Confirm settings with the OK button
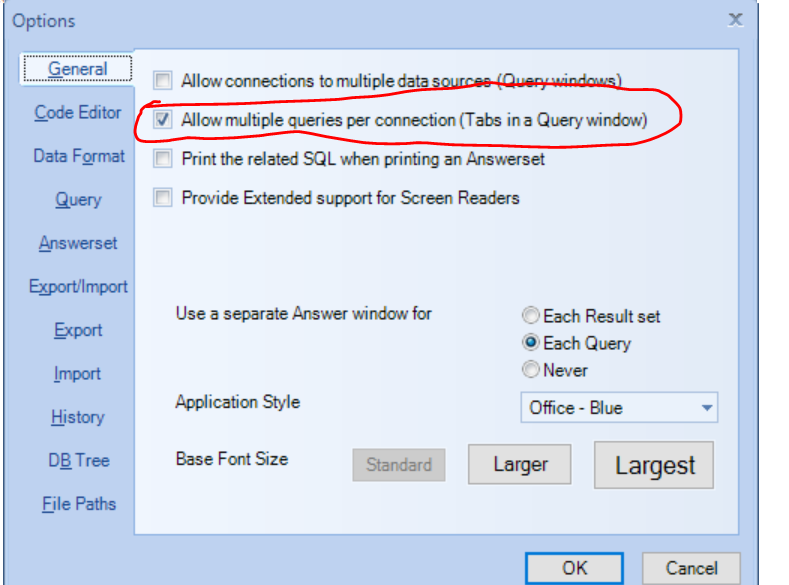789x585 pixels. (575, 568)
